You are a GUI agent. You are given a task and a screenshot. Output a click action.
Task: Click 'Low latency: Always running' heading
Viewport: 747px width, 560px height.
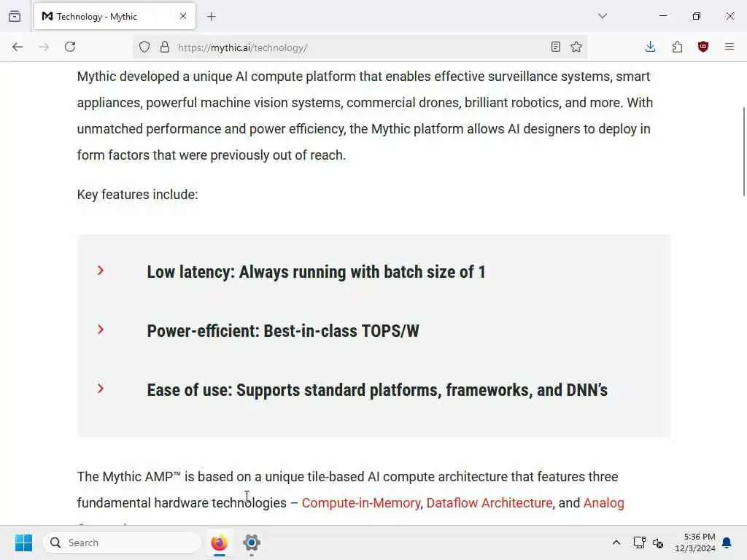[x=317, y=272]
